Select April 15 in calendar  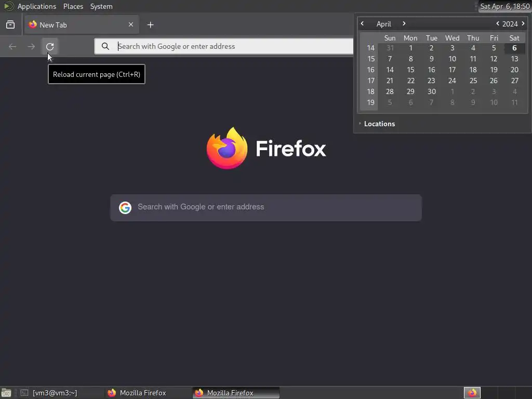410,70
